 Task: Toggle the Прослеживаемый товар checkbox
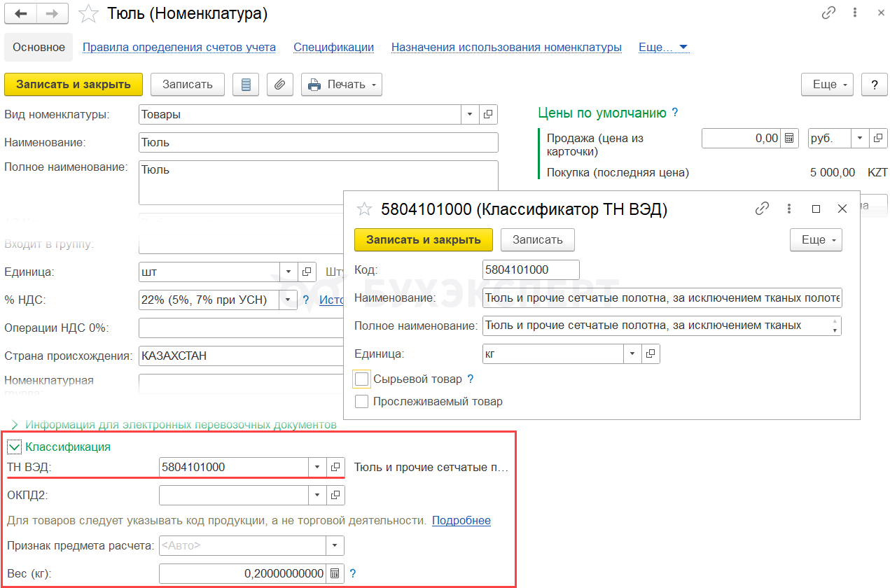click(x=361, y=401)
